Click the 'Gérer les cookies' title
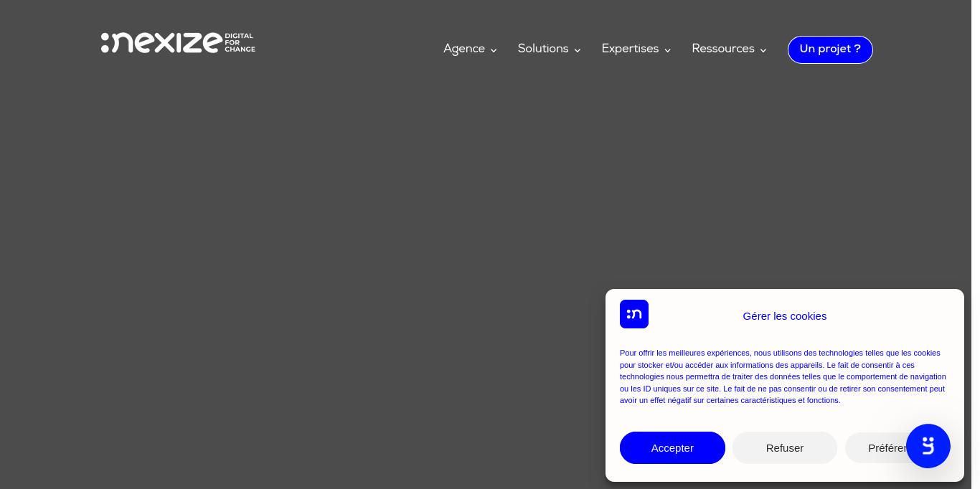This screenshot has height=489, width=980. (785, 316)
